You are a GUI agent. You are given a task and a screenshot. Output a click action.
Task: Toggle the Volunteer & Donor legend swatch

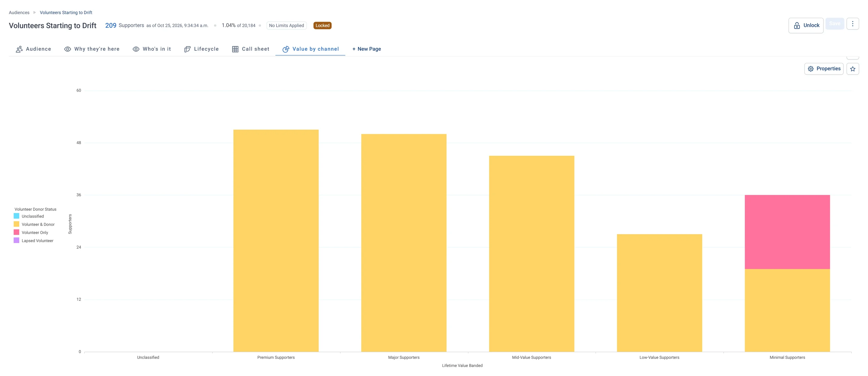(17, 224)
